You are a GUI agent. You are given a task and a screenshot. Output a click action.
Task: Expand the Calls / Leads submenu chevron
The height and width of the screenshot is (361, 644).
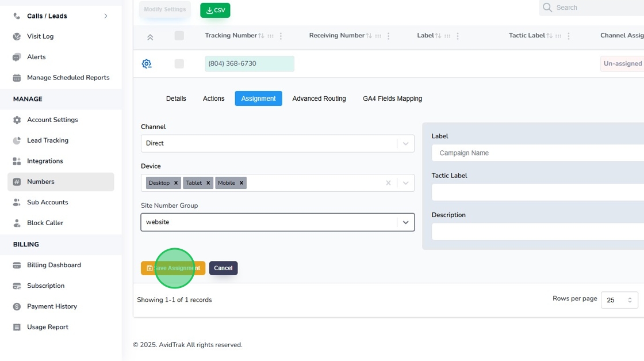click(x=106, y=16)
